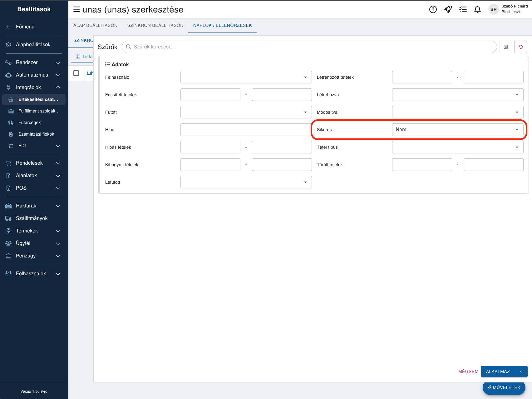This screenshot has width=532, height=399.
Task: Reset filters with the red undo icon
Action: coord(521,47)
